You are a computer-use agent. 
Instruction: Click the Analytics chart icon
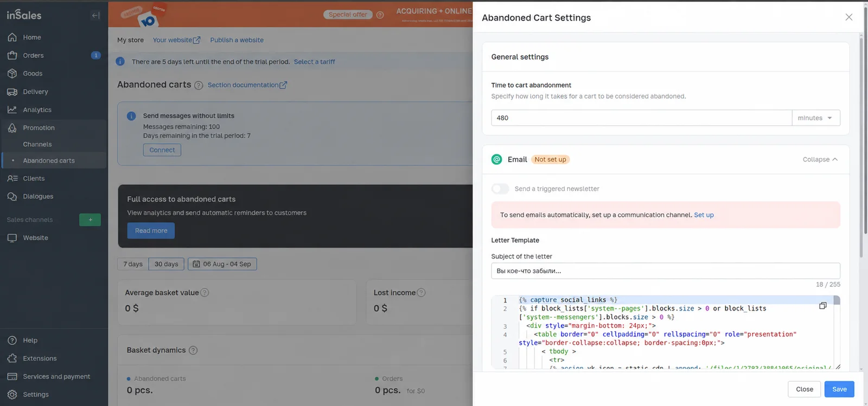(12, 109)
